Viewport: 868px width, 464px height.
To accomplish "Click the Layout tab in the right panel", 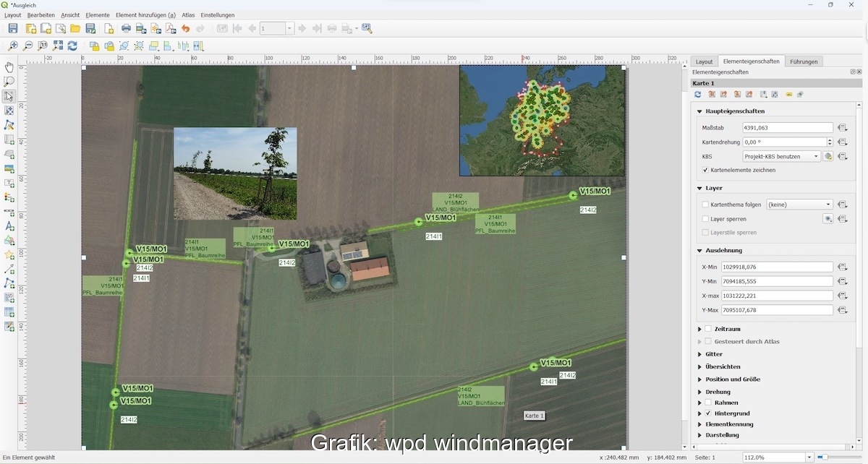I will [x=704, y=61].
